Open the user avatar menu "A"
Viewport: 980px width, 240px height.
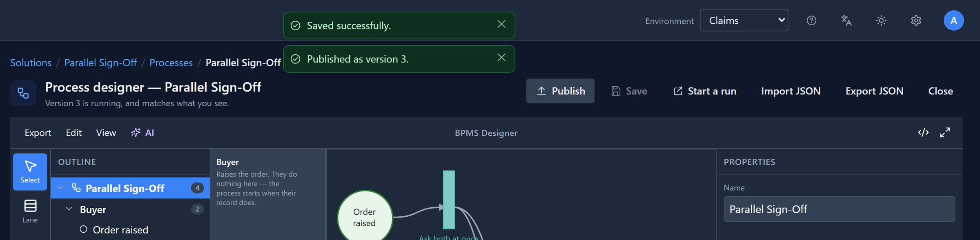(x=953, y=20)
